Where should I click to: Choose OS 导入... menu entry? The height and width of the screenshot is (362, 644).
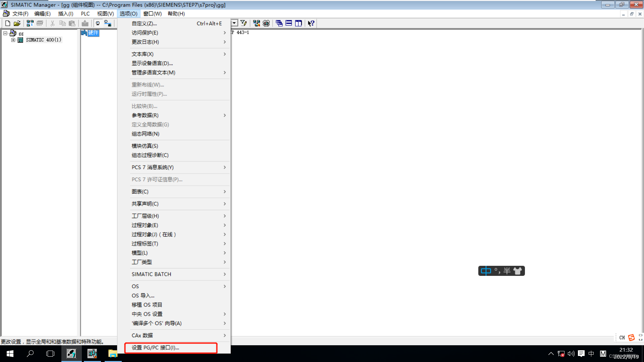(x=174, y=296)
